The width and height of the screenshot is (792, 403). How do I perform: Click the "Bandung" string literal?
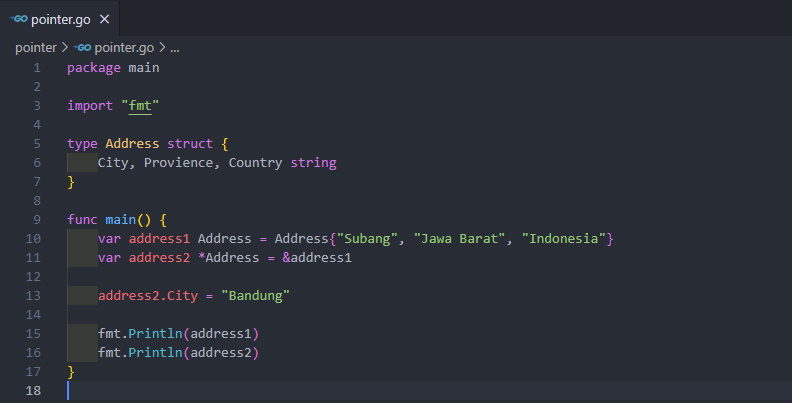click(255, 295)
